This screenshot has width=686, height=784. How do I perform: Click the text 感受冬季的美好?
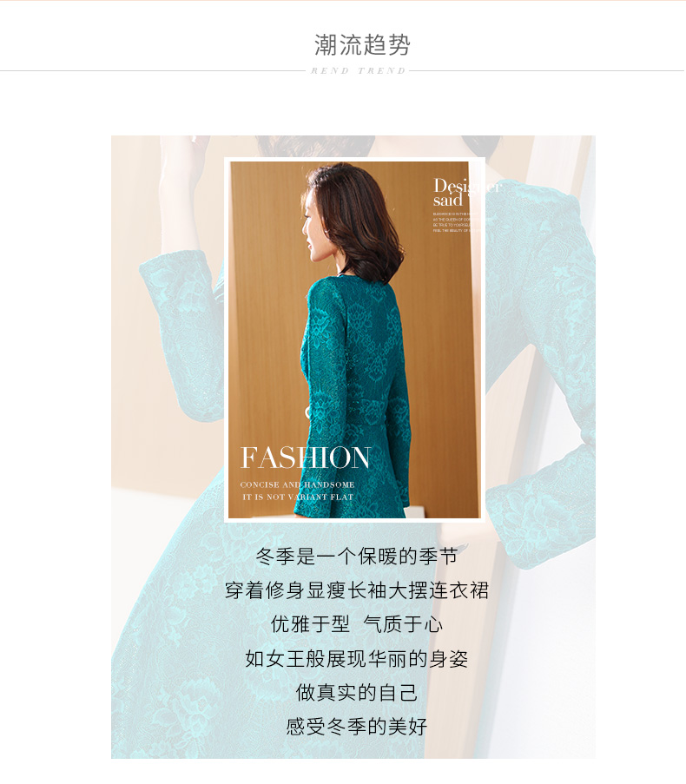357,727
